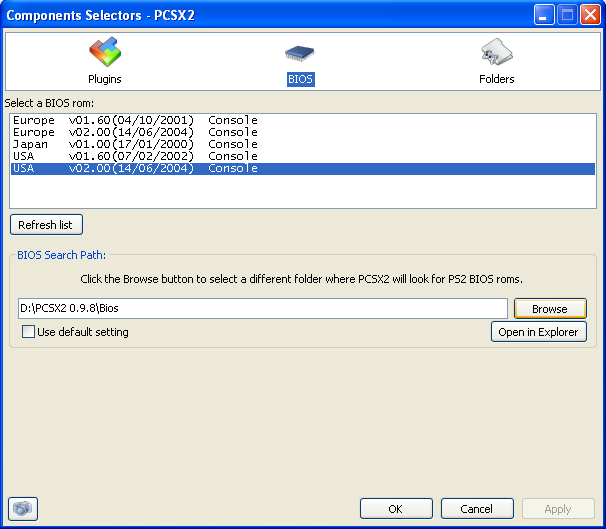606x529 pixels.
Task: Click the Apply button
Action: pos(558,509)
